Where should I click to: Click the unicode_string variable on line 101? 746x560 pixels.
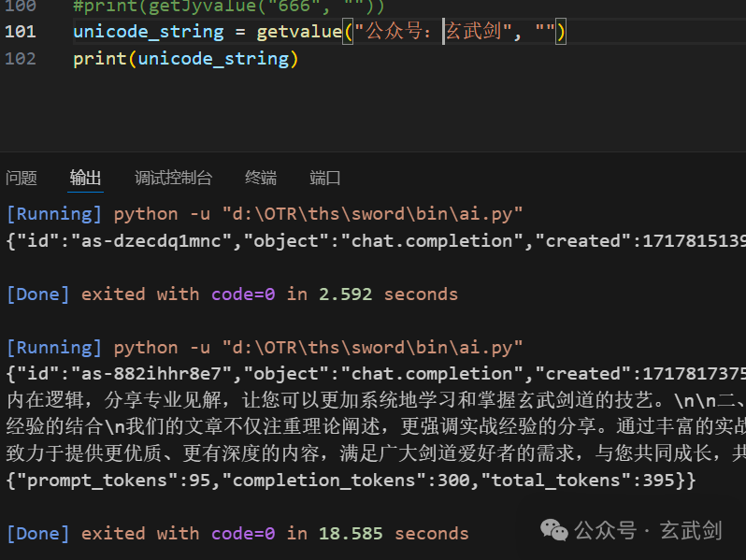click(x=149, y=32)
